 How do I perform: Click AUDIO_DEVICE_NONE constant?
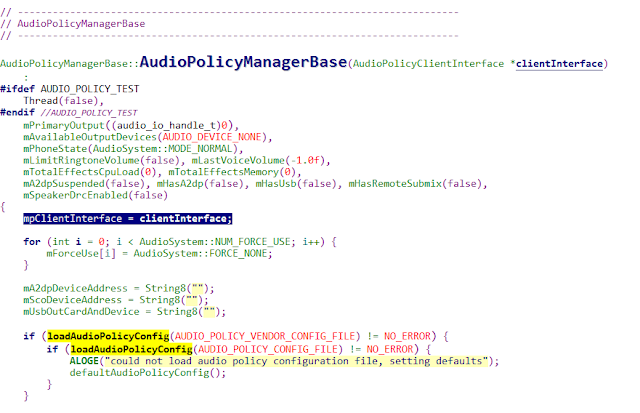coord(212,137)
